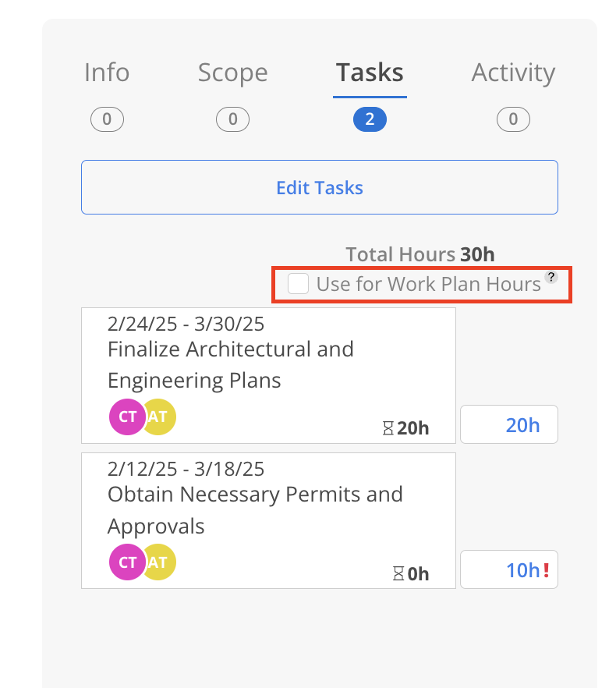616x688 pixels.
Task: Open Finalize Architectural and Engineering Plans task
Action: pyautogui.click(x=268, y=376)
